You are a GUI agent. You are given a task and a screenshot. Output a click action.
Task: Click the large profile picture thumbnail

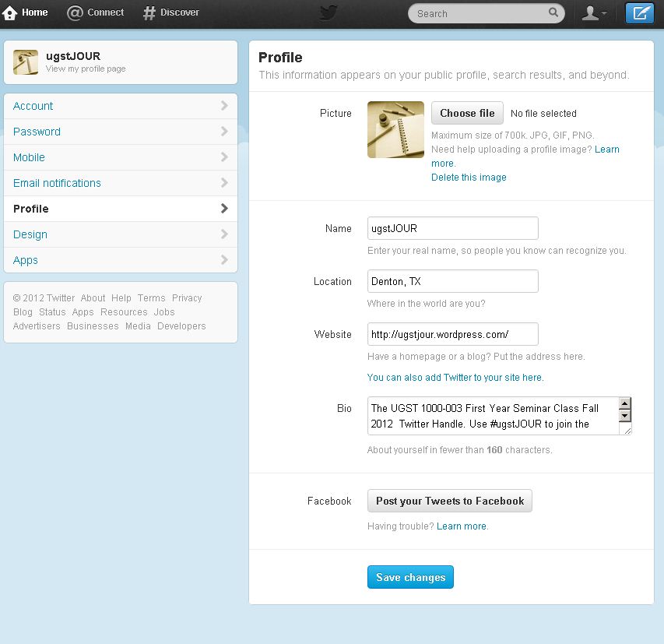coord(395,129)
